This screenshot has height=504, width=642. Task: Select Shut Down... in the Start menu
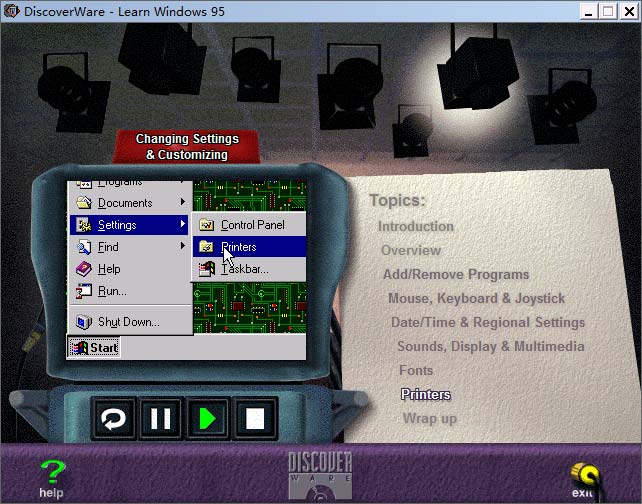pos(129,322)
